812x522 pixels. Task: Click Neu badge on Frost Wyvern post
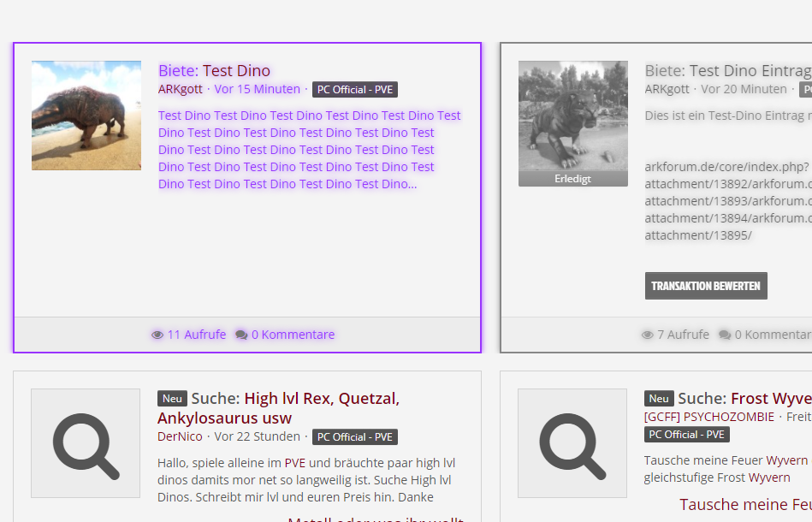coord(659,399)
